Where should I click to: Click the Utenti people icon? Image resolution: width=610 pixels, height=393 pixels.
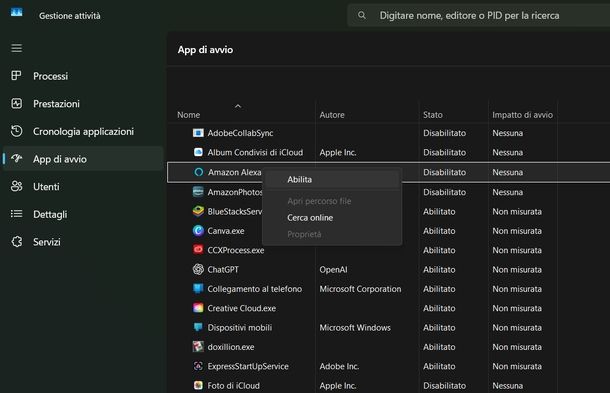pyautogui.click(x=16, y=186)
